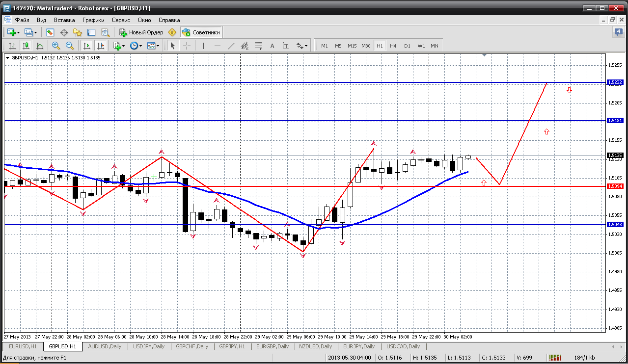628x364 pixels.
Task: Open the Справка menu
Action: point(169,20)
